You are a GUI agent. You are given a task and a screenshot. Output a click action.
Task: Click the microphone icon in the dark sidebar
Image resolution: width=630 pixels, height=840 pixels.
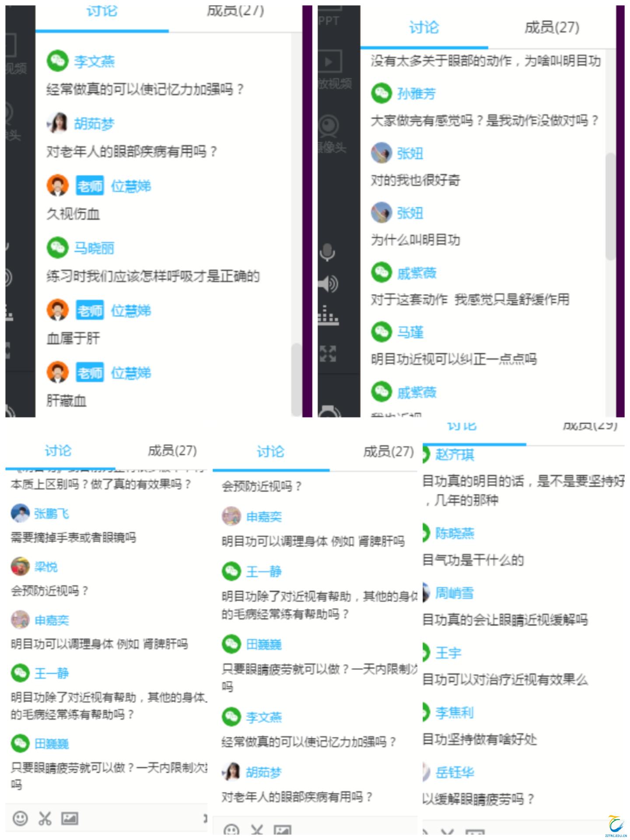pyautogui.click(x=327, y=252)
